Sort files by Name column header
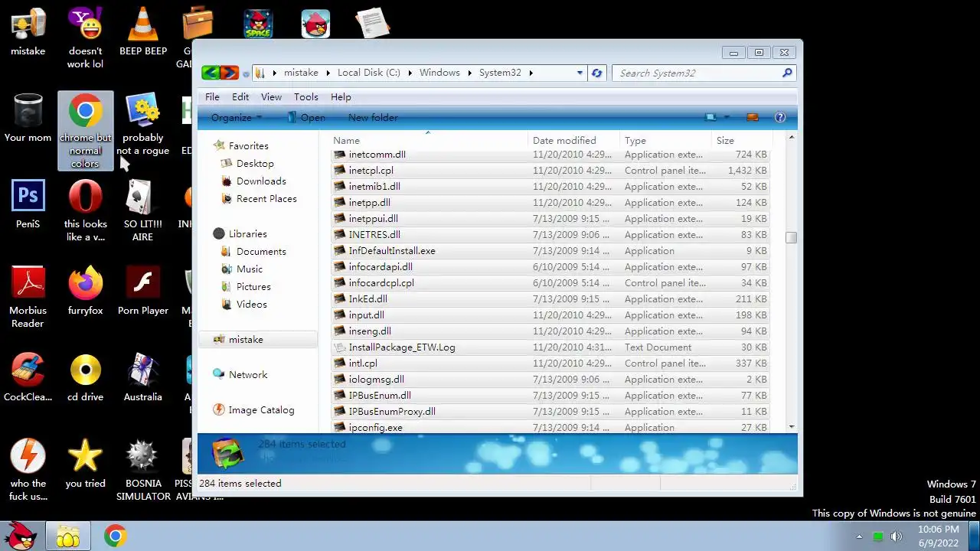The image size is (980, 551). (x=428, y=140)
